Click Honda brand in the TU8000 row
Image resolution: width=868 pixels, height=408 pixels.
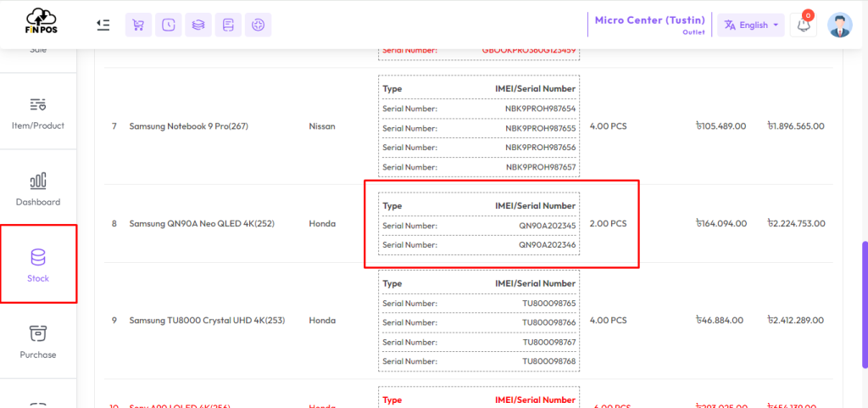(x=322, y=321)
